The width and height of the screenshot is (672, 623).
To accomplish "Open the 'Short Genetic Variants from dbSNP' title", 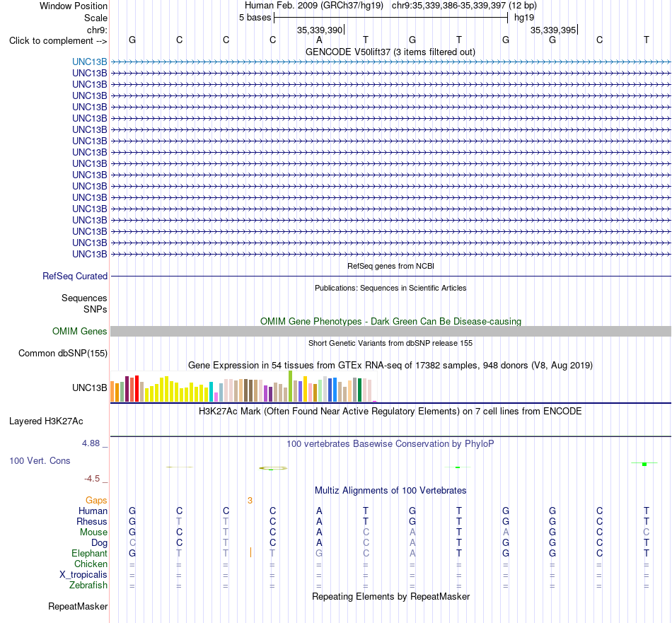I will [390, 343].
